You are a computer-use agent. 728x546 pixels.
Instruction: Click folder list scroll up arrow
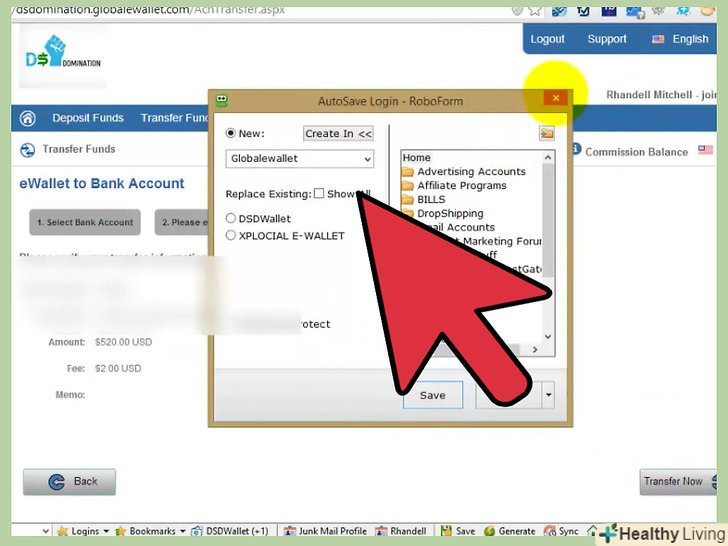tap(548, 158)
